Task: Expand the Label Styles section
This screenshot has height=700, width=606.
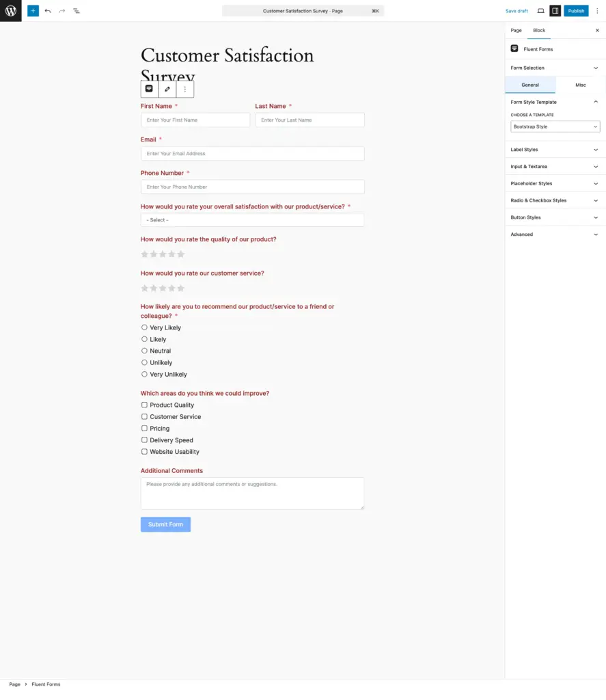Action: [x=555, y=150]
